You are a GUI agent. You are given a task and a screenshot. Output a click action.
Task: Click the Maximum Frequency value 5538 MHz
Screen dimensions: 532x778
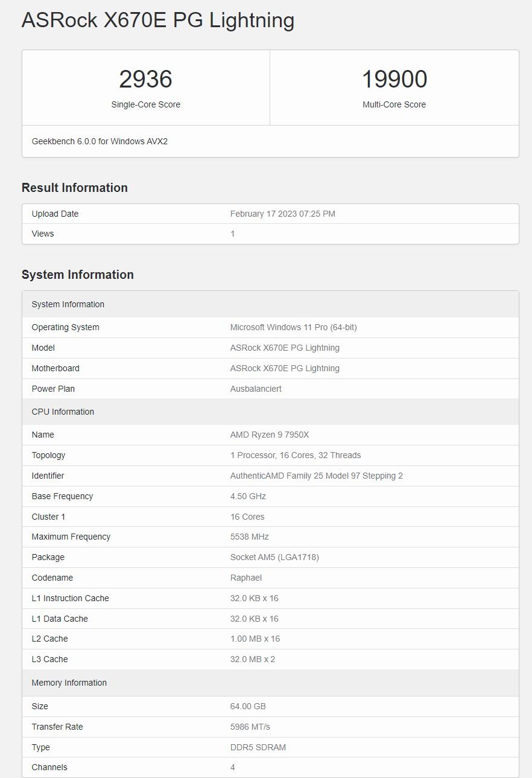[x=249, y=537]
